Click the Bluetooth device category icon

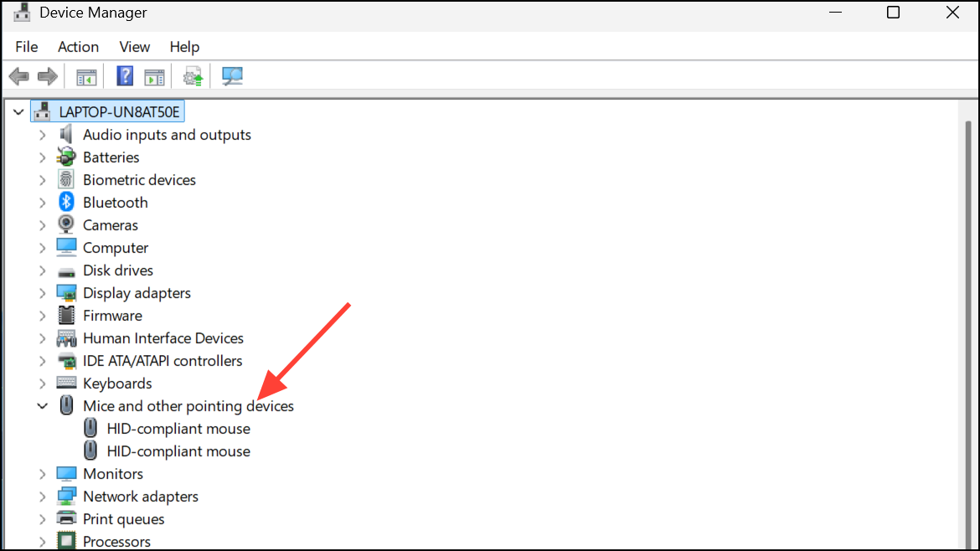(66, 203)
